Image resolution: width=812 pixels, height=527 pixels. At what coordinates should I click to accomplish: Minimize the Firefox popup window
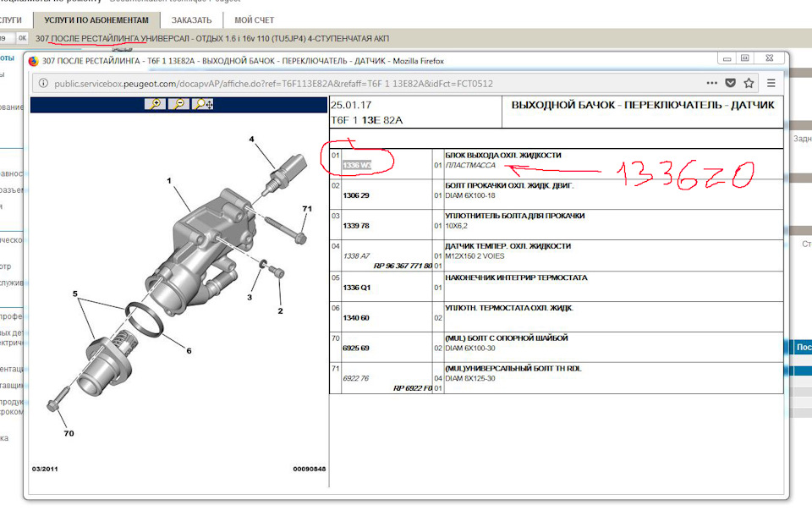pyautogui.click(x=727, y=58)
